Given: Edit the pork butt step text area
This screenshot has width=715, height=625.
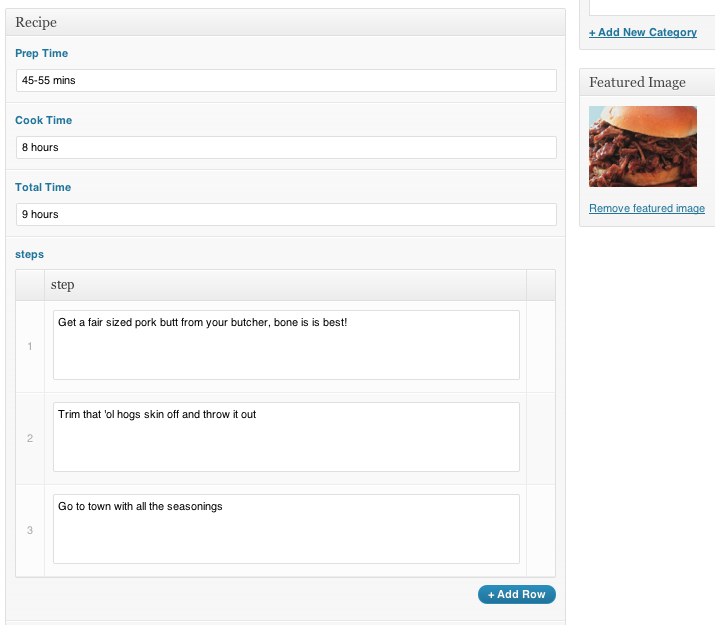Looking at the screenshot, I should [x=286, y=345].
